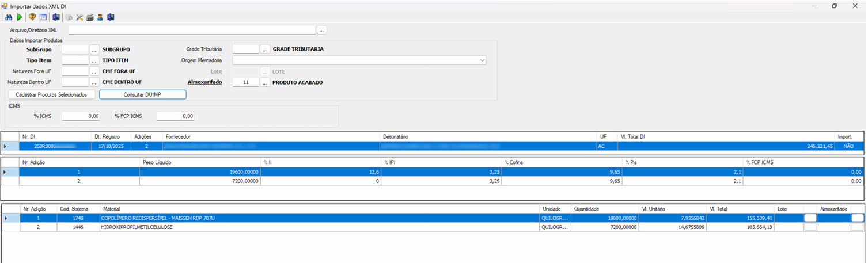Click the Almoxarifado code field containing 11
The width and height of the screenshot is (868, 263).
246,82
